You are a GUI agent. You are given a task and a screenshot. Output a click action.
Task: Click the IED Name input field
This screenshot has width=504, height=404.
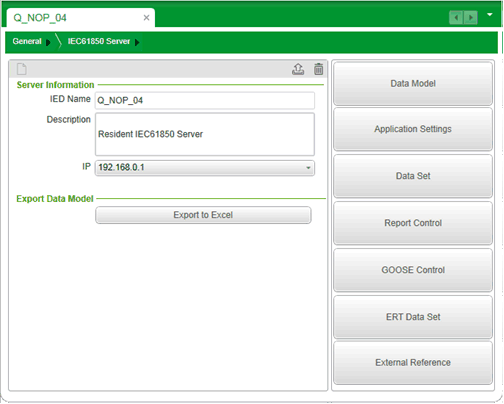(205, 100)
